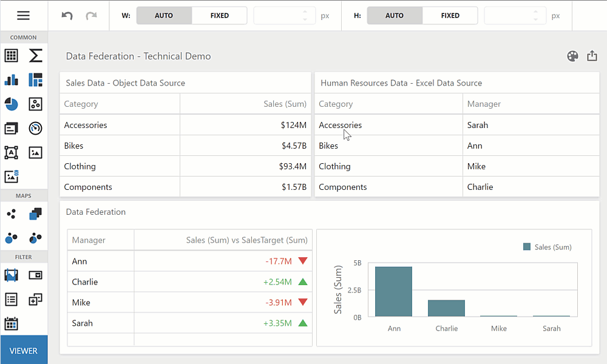Select the Pie Map icon
The image size is (607, 364).
(x=35, y=238)
